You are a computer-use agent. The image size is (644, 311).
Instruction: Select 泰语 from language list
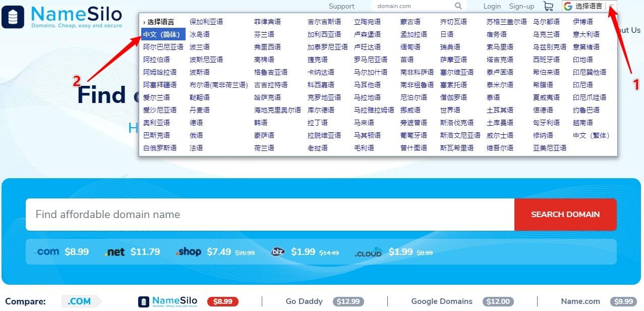[493, 97]
